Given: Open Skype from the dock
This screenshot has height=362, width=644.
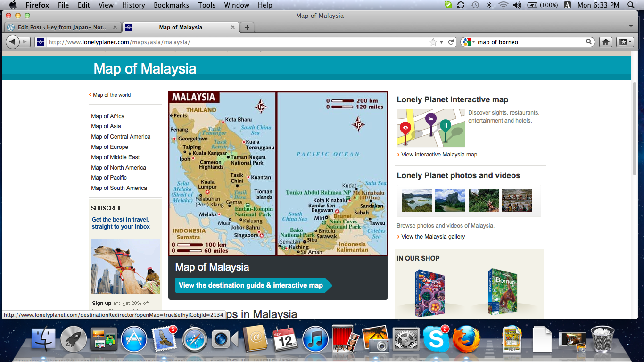Looking at the screenshot, I should coord(436,339).
